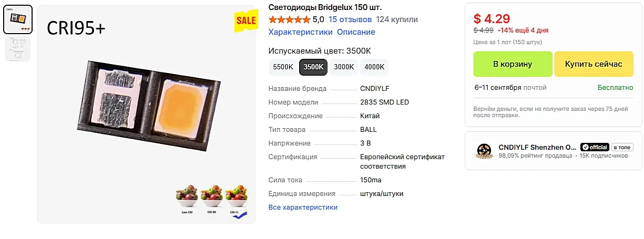Image resolution: width=644 pixels, height=239 pixels.
Task: Jump to the Описание section
Action: pos(356,32)
